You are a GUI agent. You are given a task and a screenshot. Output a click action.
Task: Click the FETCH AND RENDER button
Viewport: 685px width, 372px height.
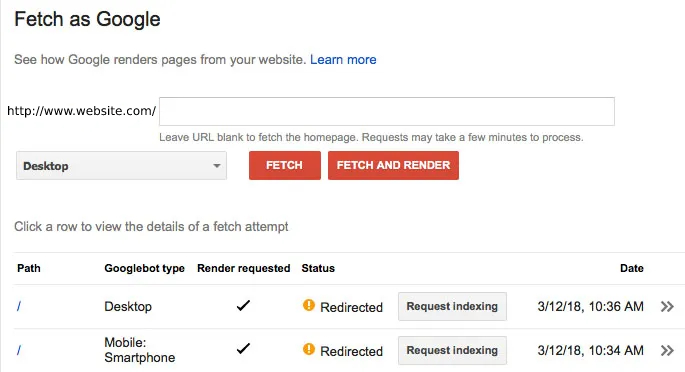pyautogui.click(x=393, y=165)
